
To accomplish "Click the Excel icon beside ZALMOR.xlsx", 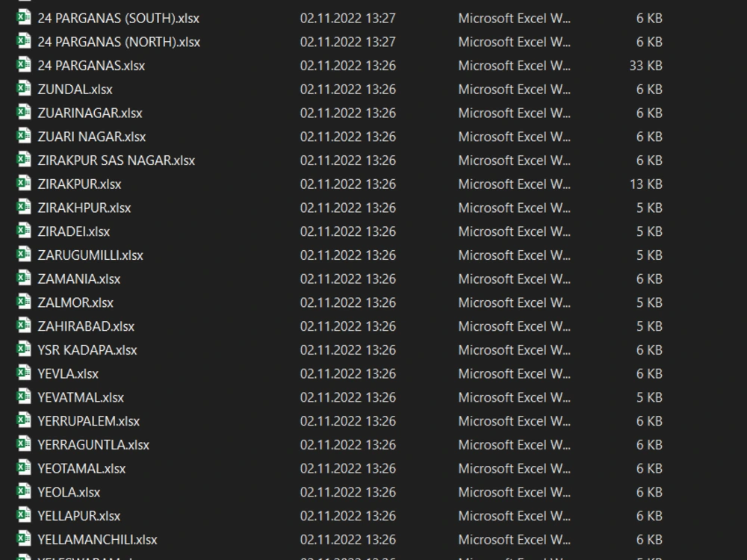I will 23,302.
